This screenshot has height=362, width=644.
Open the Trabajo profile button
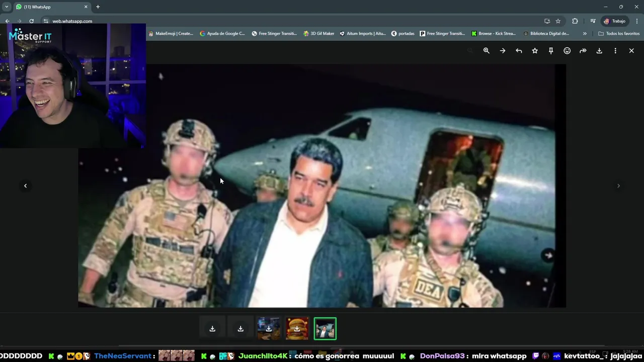(x=615, y=21)
